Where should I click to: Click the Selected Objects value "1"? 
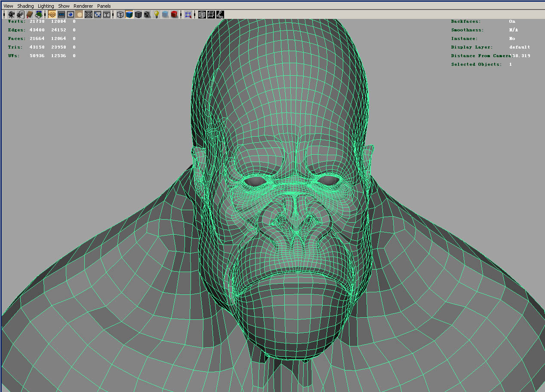511,64
